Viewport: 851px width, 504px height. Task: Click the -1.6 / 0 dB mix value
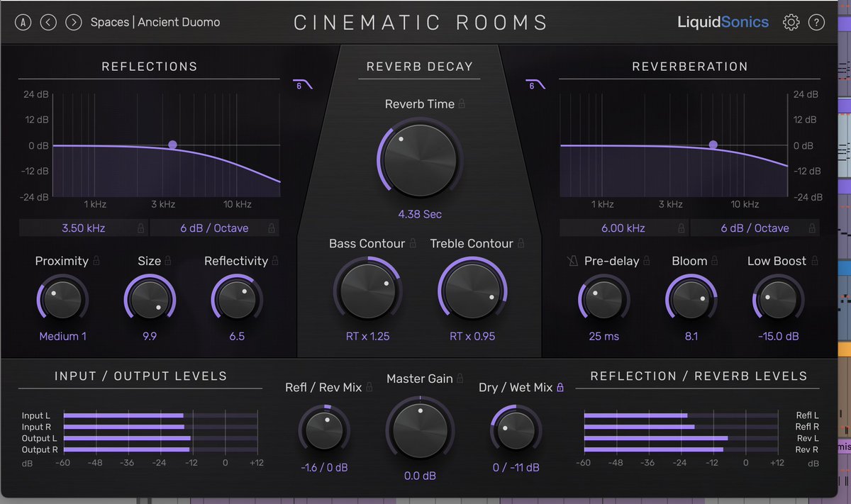tap(324, 467)
